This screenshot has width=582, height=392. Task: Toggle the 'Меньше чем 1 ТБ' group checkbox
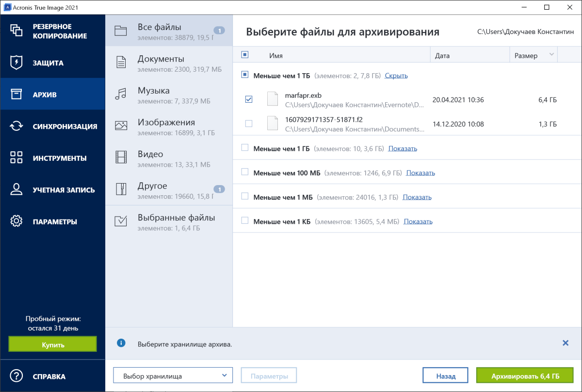click(x=244, y=75)
